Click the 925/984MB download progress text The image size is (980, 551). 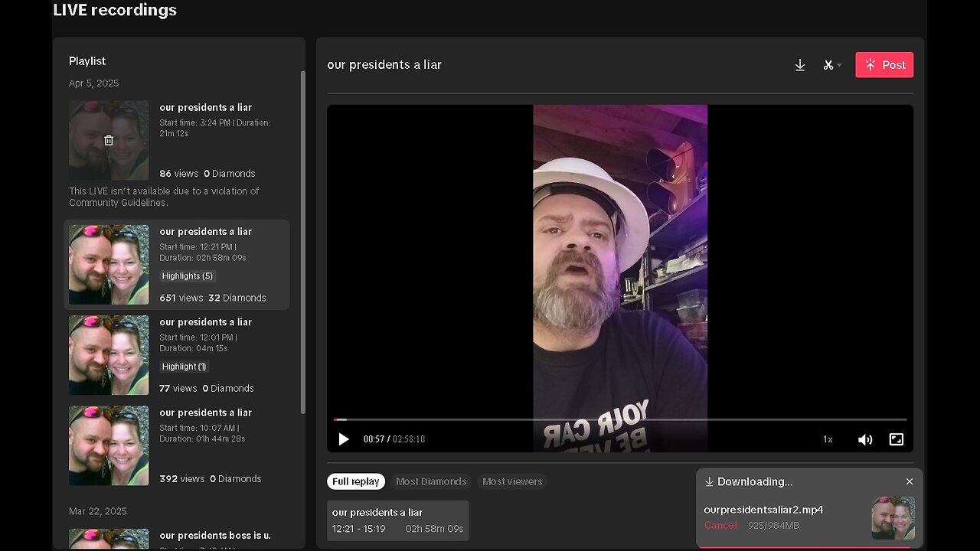point(773,526)
